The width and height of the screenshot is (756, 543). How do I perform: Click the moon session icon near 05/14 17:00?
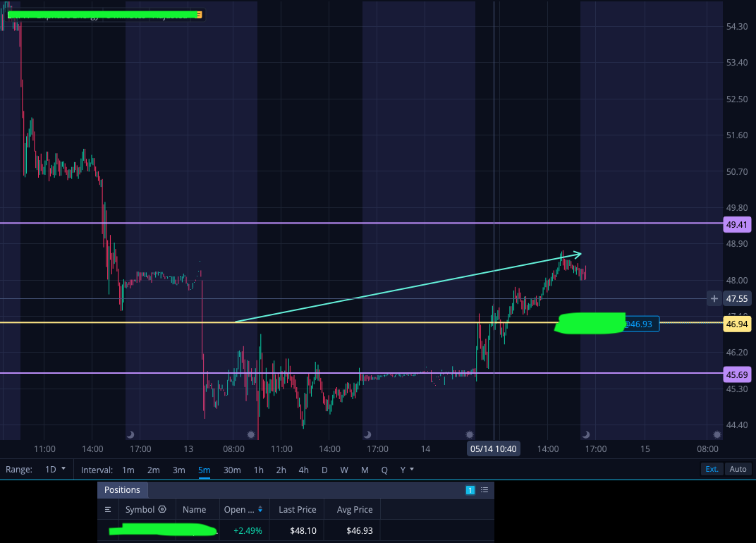pos(586,434)
